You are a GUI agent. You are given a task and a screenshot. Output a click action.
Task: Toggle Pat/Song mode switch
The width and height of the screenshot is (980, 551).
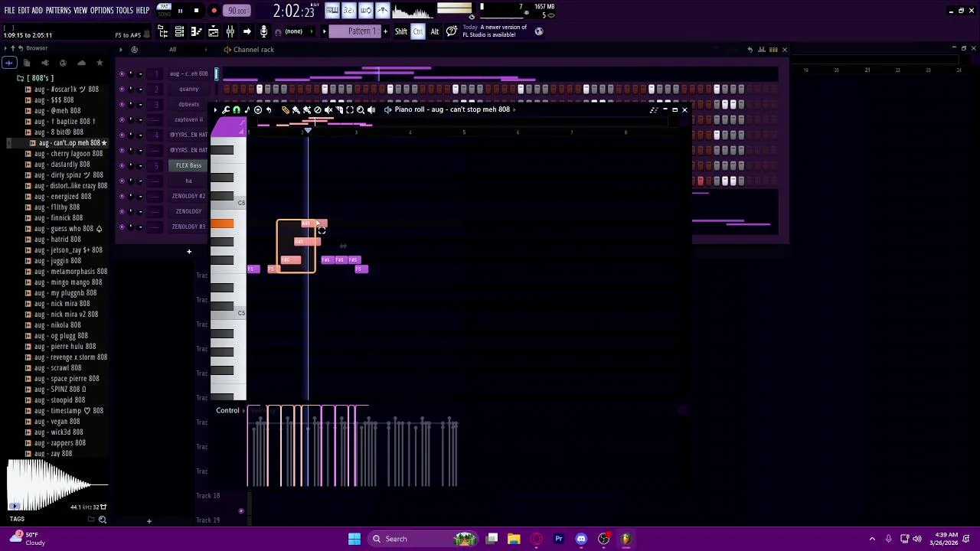(x=164, y=10)
